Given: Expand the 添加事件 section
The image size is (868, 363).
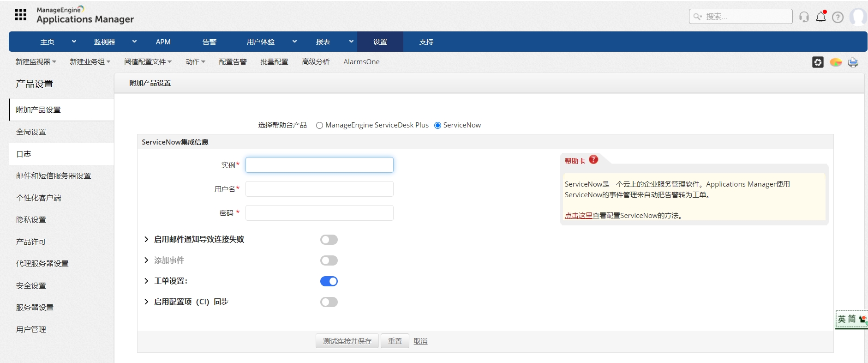Looking at the screenshot, I should coord(146,260).
